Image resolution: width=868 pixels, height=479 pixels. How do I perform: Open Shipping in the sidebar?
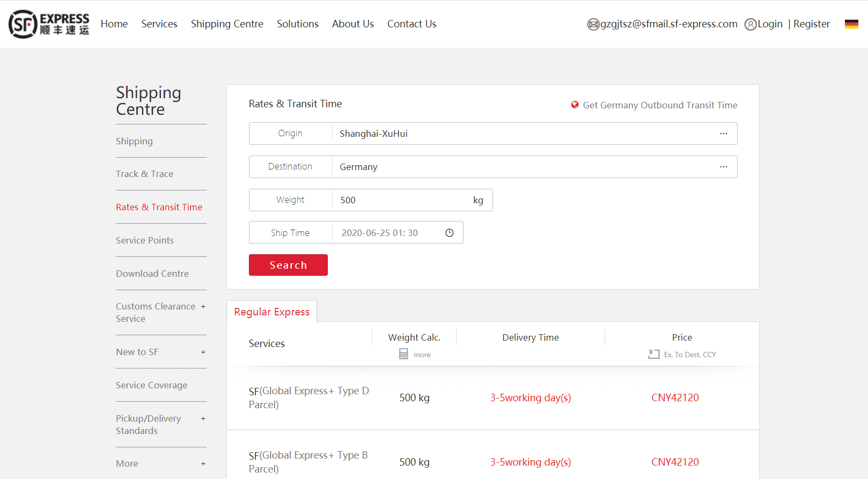pyautogui.click(x=134, y=141)
